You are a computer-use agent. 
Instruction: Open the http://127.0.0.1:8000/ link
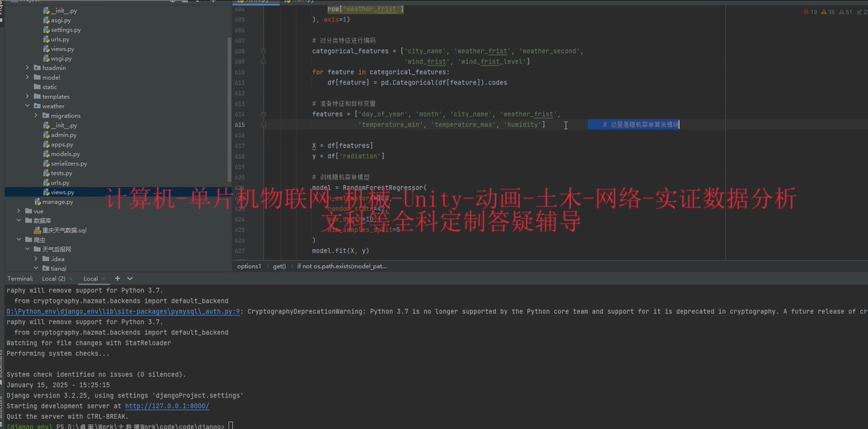167,406
